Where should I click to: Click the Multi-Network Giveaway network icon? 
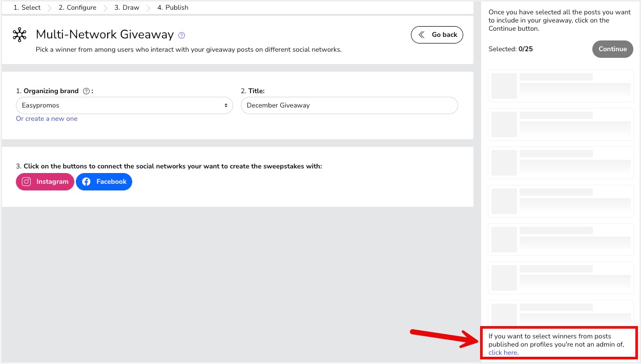click(19, 35)
